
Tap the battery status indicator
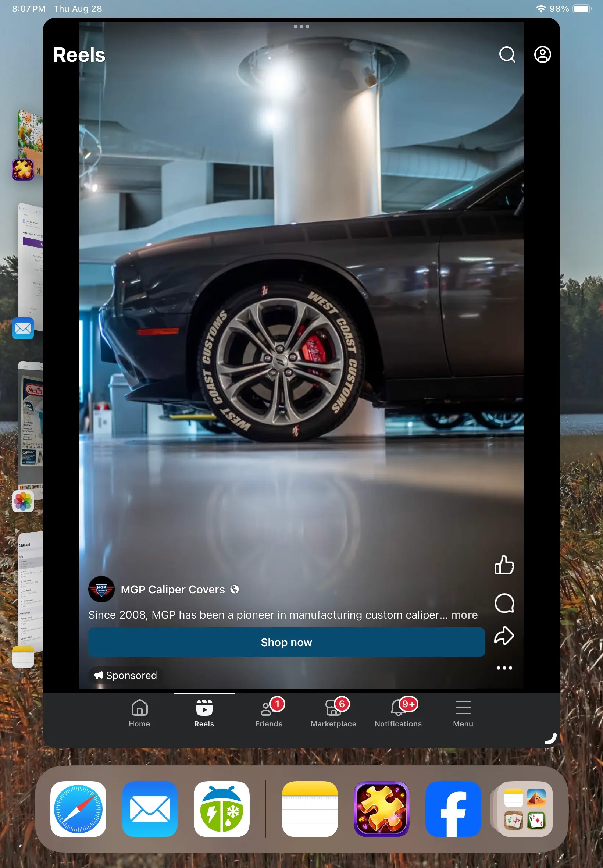(x=581, y=9)
